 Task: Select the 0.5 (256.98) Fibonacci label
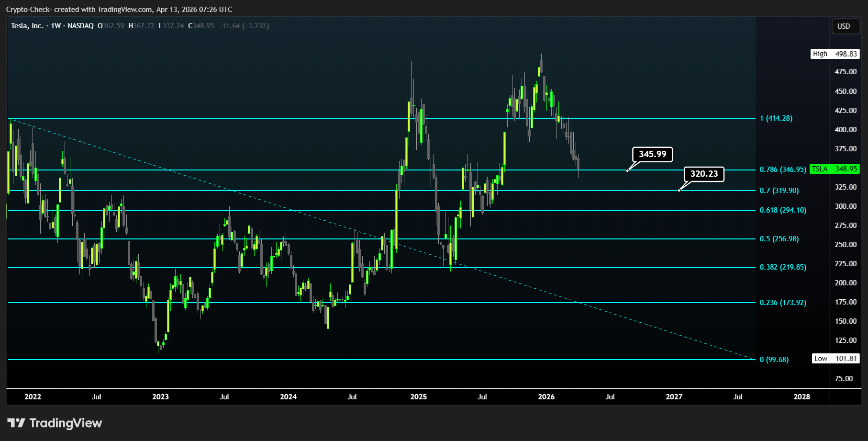point(779,239)
